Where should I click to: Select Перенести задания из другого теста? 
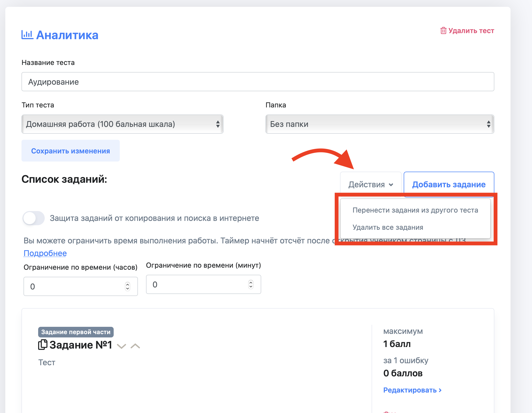415,210
